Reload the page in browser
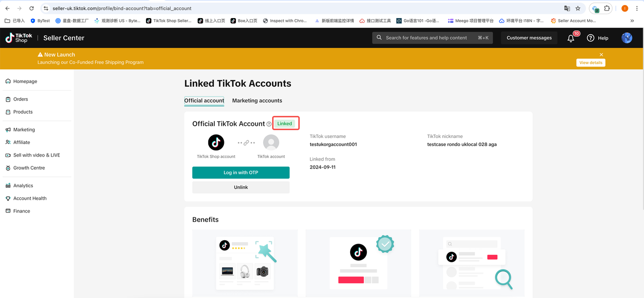This screenshot has height=298, width=644. click(32, 9)
